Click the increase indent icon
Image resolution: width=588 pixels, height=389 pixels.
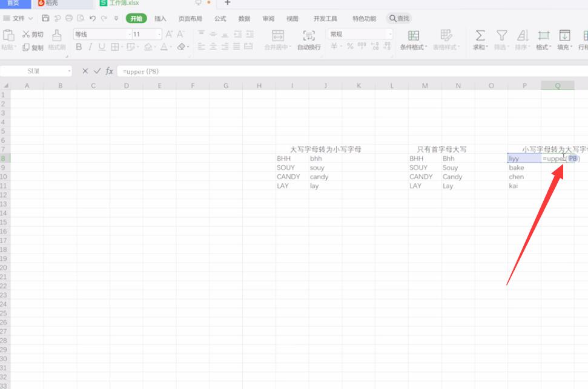249,34
